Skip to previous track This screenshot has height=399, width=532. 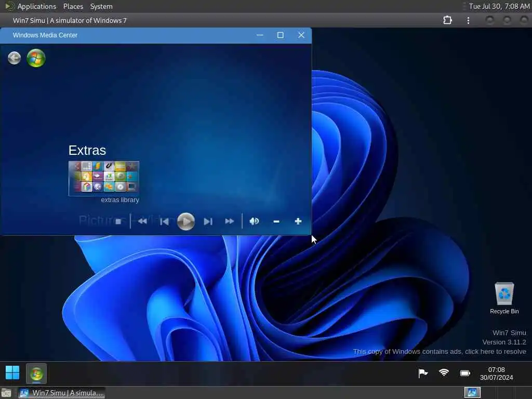pos(164,221)
